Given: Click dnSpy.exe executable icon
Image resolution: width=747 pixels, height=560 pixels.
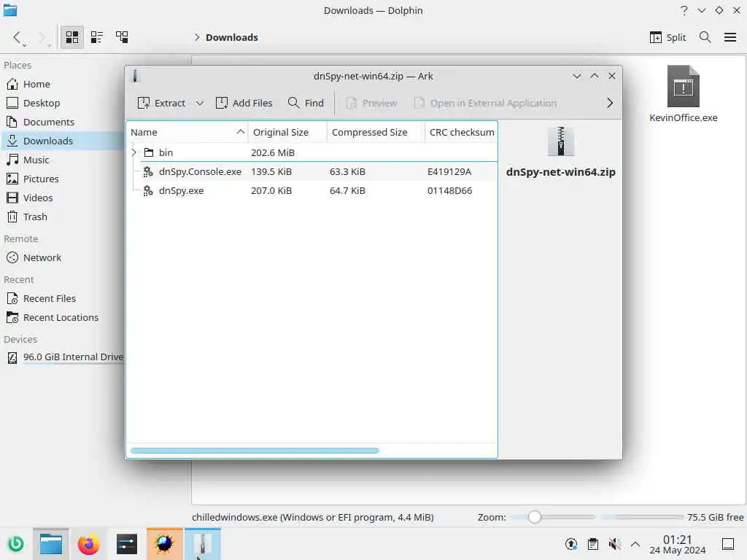Looking at the screenshot, I should tap(148, 190).
